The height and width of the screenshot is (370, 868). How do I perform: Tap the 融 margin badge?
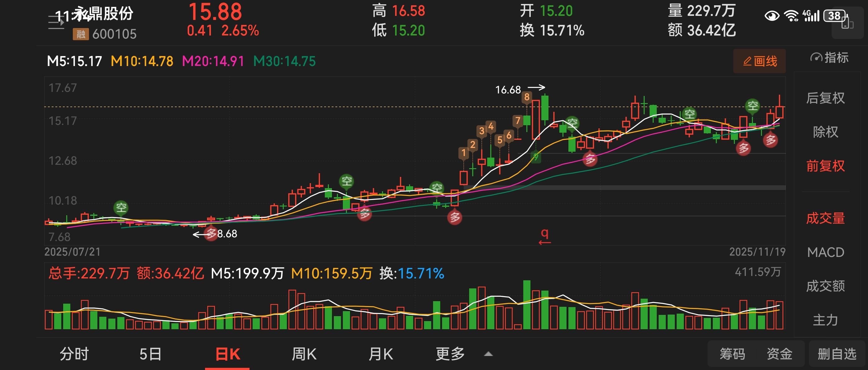pos(81,34)
